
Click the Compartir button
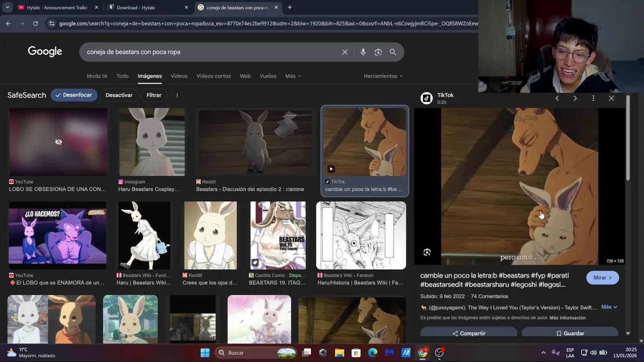(x=468, y=333)
